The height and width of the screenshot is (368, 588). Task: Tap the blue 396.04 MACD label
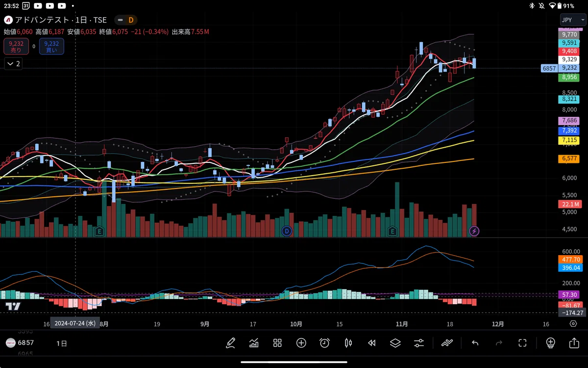click(571, 268)
